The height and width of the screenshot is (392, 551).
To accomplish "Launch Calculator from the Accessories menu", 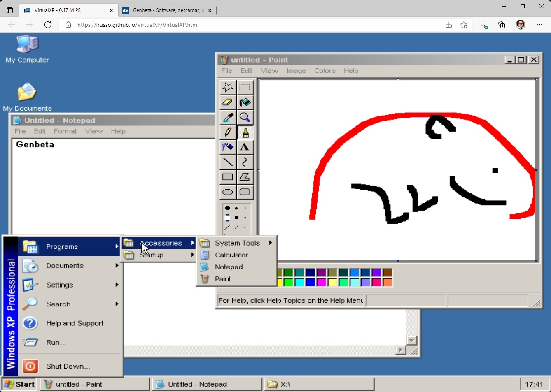I will [231, 255].
